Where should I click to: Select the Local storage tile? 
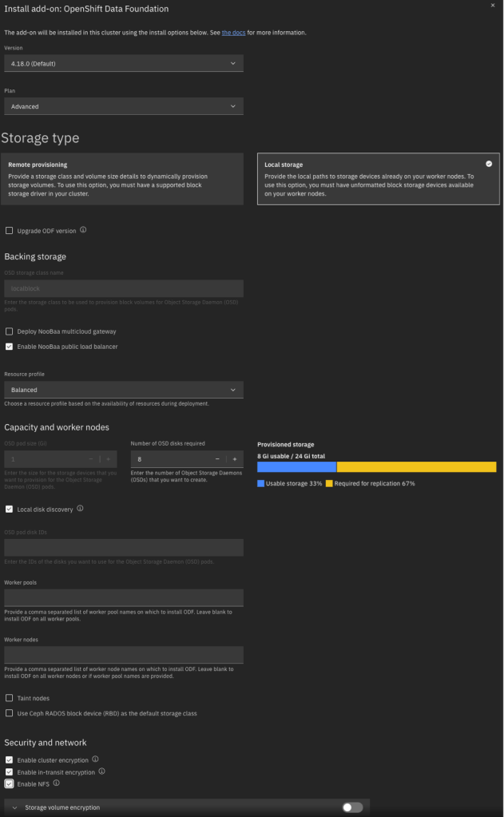[x=378, y=180]
